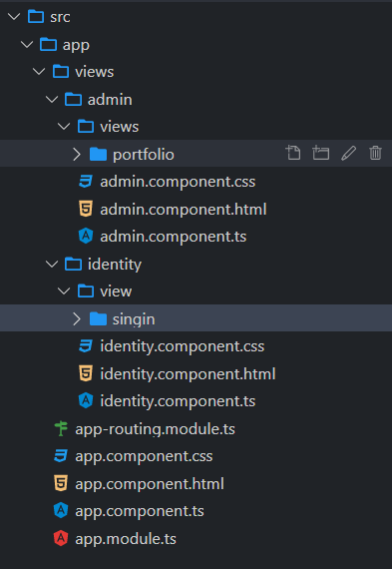Collapse the top-level views folder chevron
The image size is (392, 569).
pyautogui.click(x=39, y=72)
